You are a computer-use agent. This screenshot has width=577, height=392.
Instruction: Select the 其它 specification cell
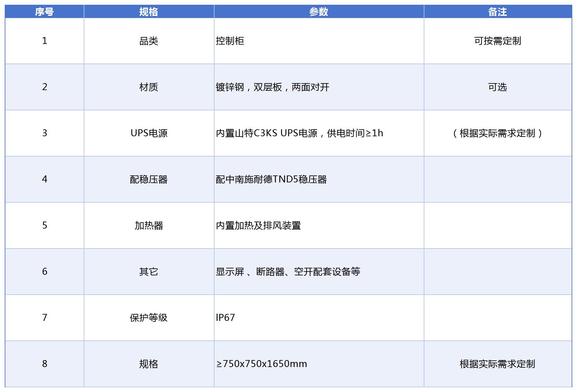[x=149, y=272]
